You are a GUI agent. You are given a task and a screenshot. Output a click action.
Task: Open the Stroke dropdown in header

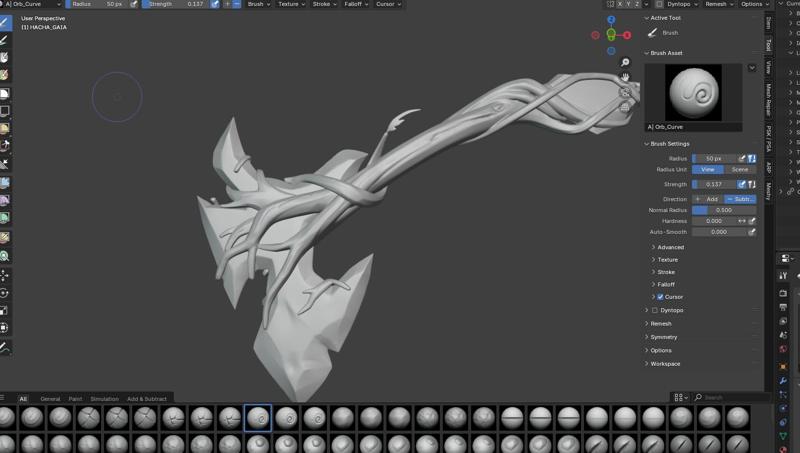[324, 4]
